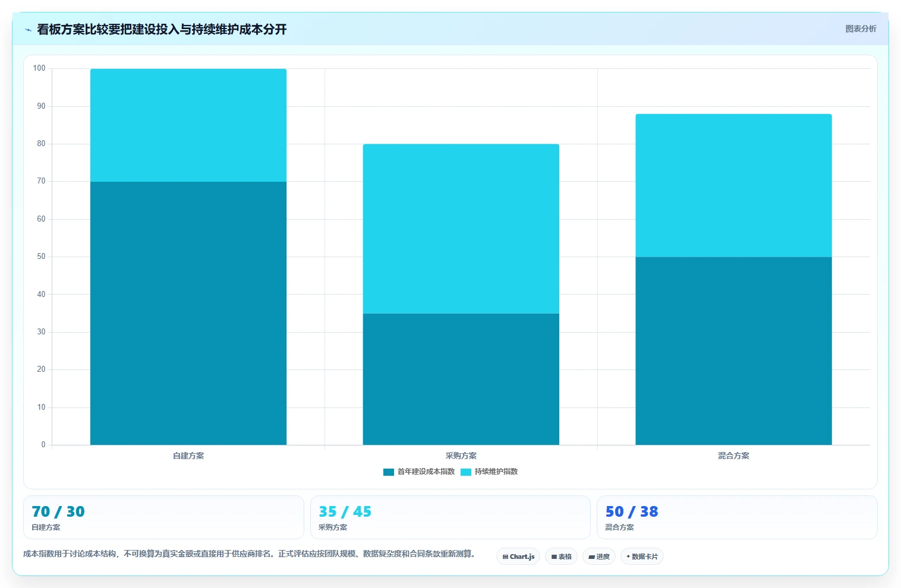Image resolution: width=901 pixels, height=588 pixels.
Task: Click the dark teal color box beside 首年建设成本指数
Action: click(x=389, y=472)
